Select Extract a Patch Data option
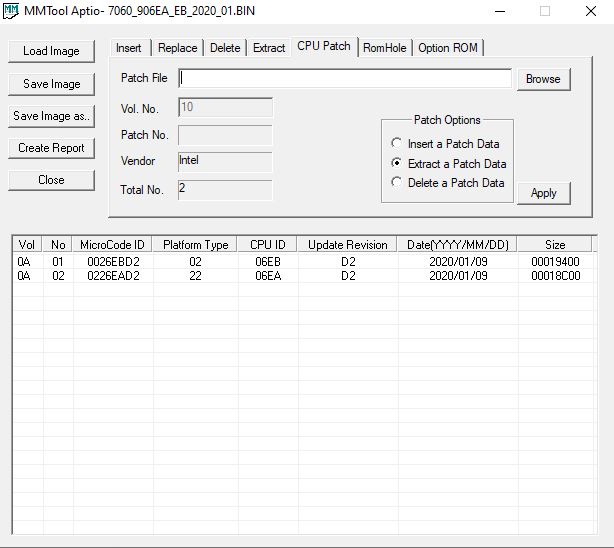The height and width of the screenshot is (548, 614). tap(449, 164)
